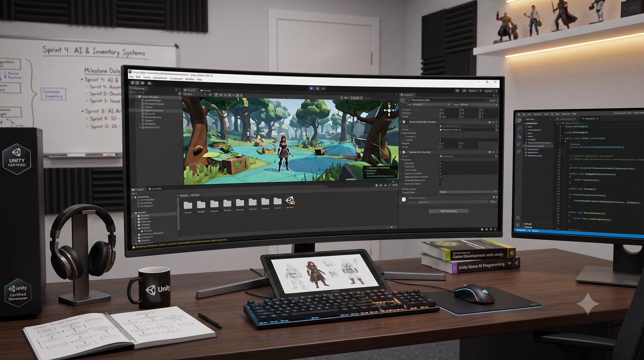Open the Window menu in the Unity editor
644x360 pixels.
pyautogui.click(x=190, y=79)
